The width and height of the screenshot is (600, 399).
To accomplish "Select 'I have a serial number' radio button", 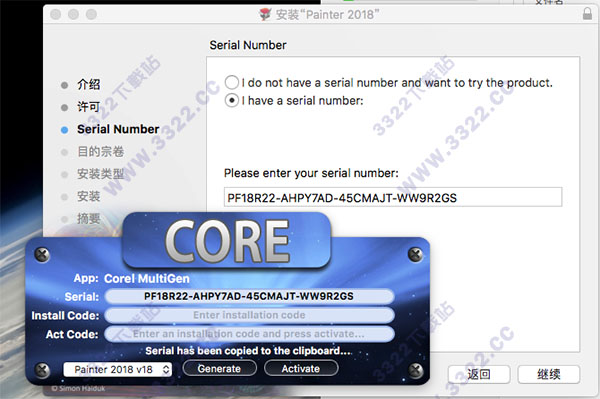I will click(232, 101).
